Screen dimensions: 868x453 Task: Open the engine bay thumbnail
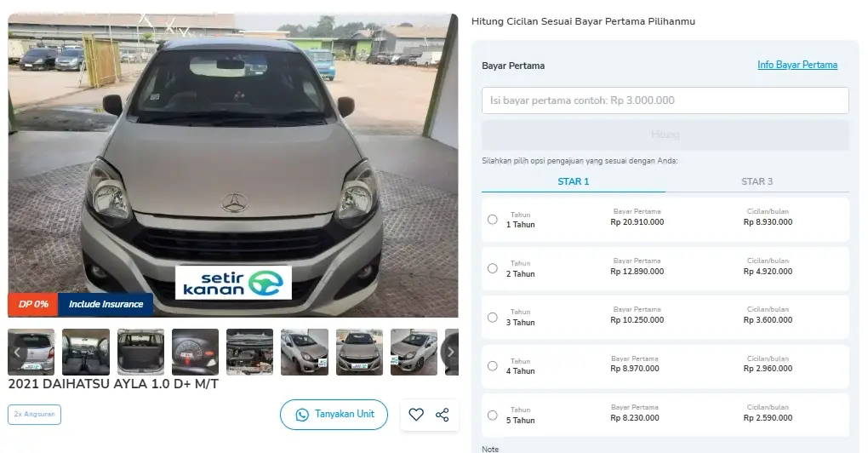tap(249, 352)
